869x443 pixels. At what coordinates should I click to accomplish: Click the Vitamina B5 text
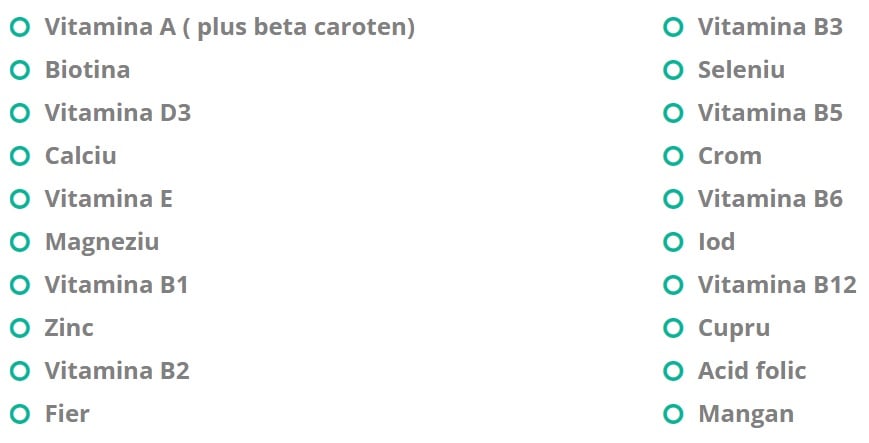coord(770,113)
